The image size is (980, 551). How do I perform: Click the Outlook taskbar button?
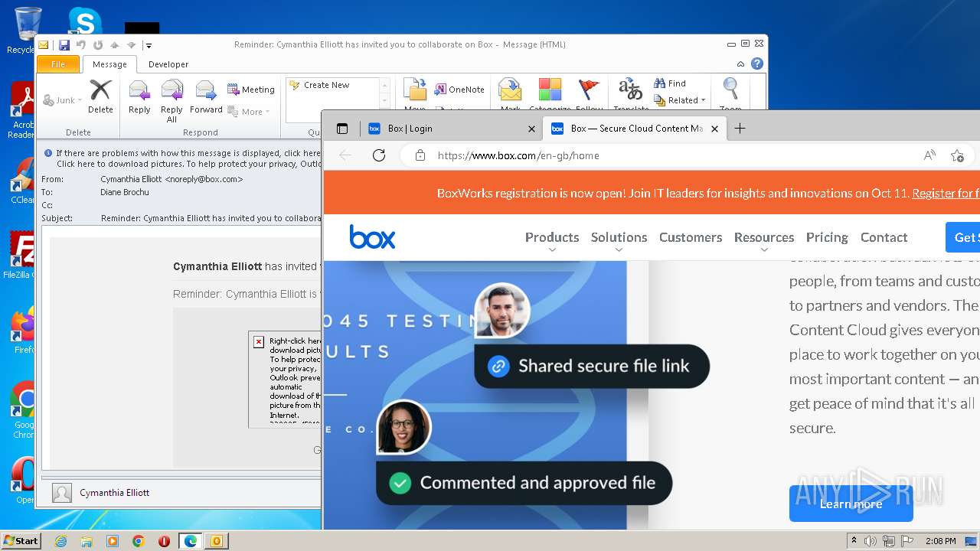(217, 541)
